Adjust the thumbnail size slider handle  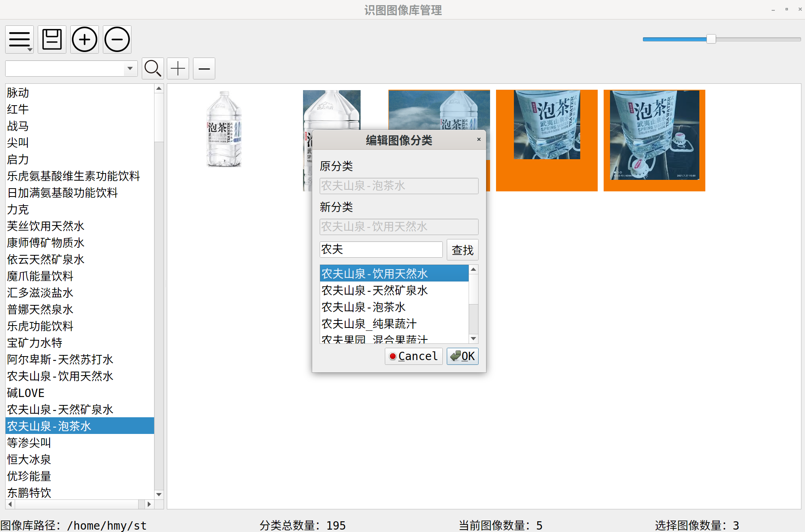click(x=711, y=39)
